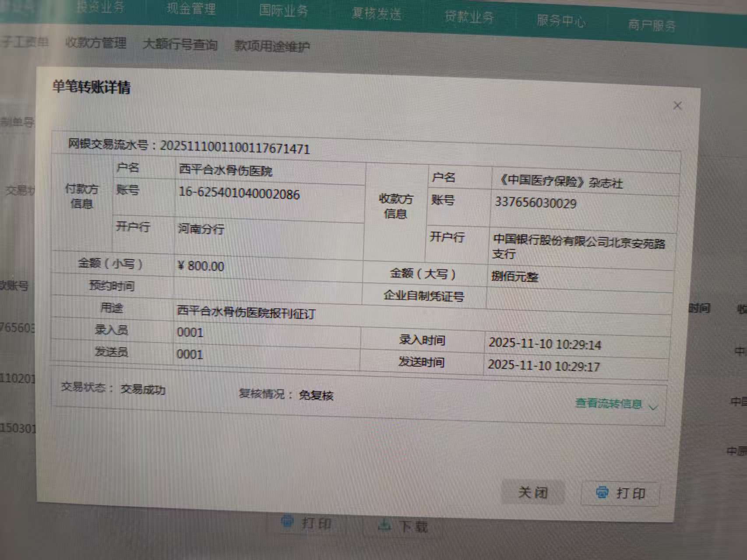This screenshot has height=560, width=747.
Task: Click the 网银交易流水号 serial number text
Action: point(235,148)
